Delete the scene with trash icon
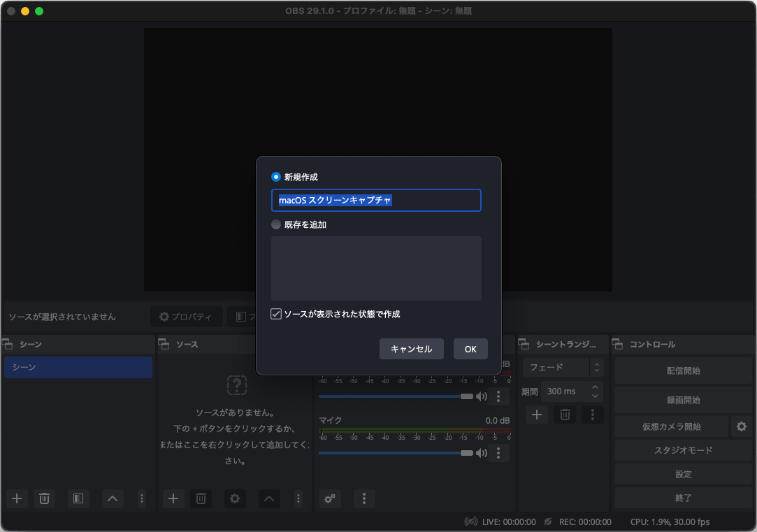 coord(44,498)
